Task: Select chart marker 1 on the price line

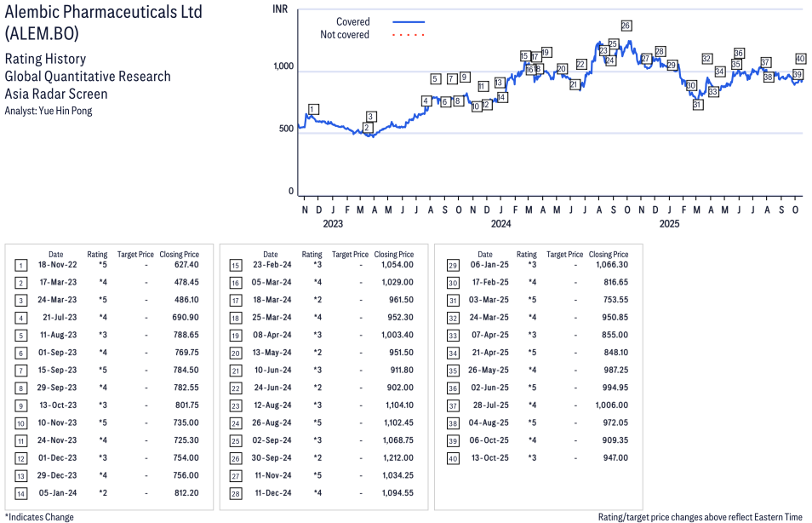Action: (313, 109)
